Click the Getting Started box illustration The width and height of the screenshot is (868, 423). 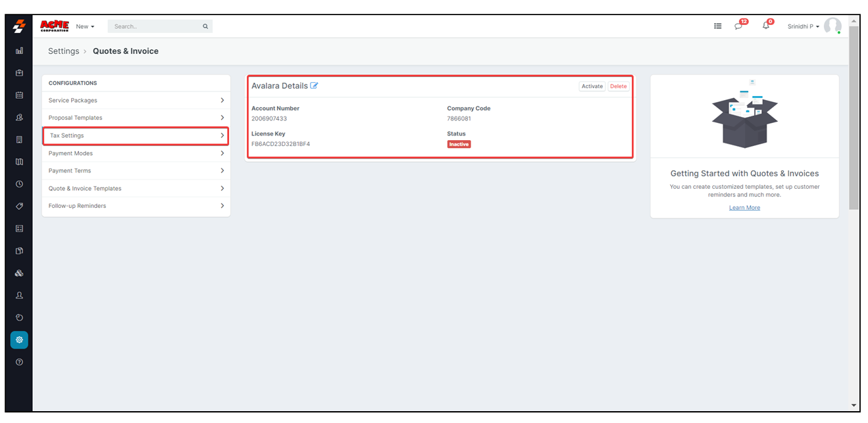[x=744, y=115]
